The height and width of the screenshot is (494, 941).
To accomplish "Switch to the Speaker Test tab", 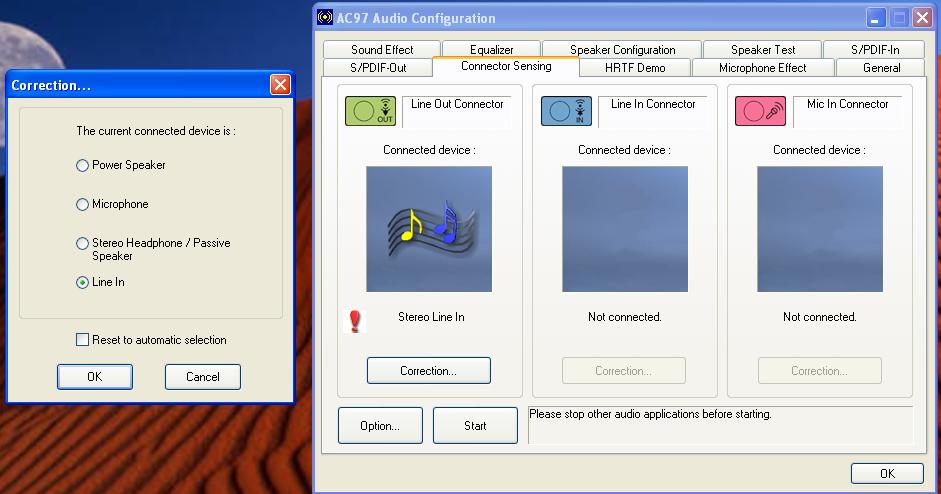I will 763,50.
